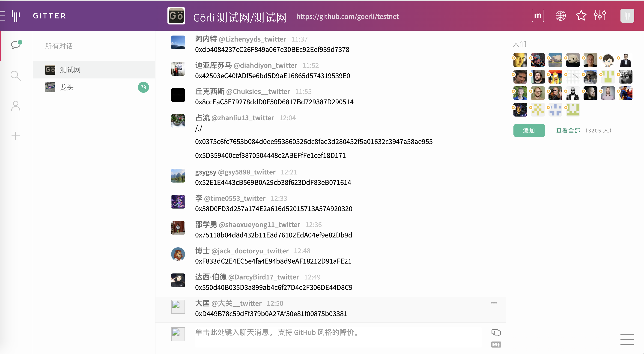This screenshot has height=354, width=644.
Task: Expand the right panel via the bottom hamburger lines
Action: (x=627, y=339)
